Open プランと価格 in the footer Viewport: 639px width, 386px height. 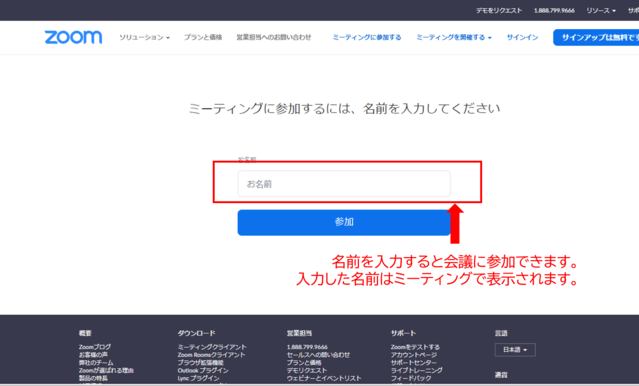point(304,362)
